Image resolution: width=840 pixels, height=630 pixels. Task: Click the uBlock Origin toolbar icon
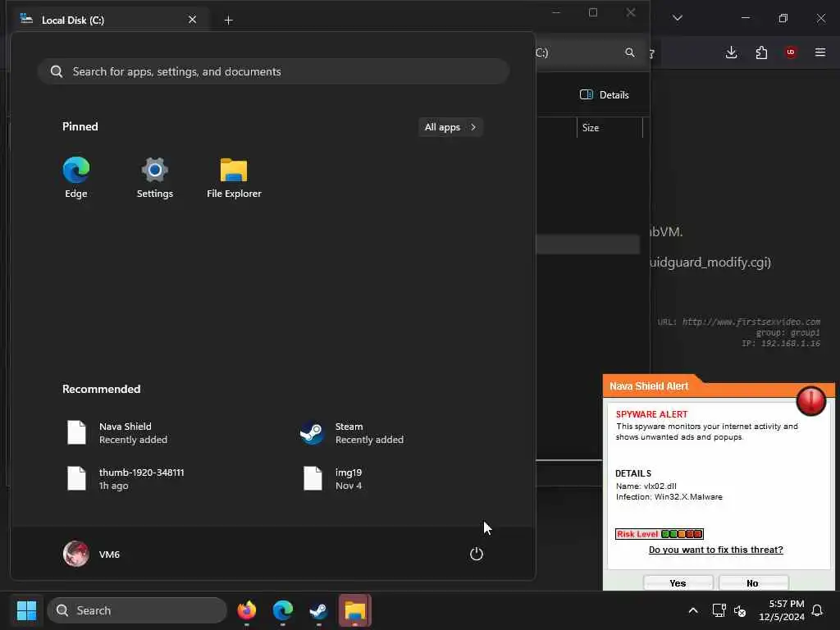791,52
